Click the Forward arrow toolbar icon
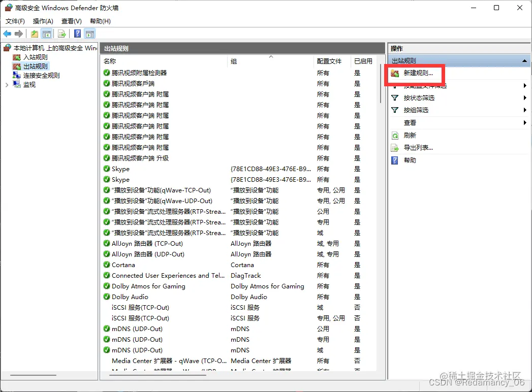The height and width of the screenshot is (392, 532). pos(19,34)
